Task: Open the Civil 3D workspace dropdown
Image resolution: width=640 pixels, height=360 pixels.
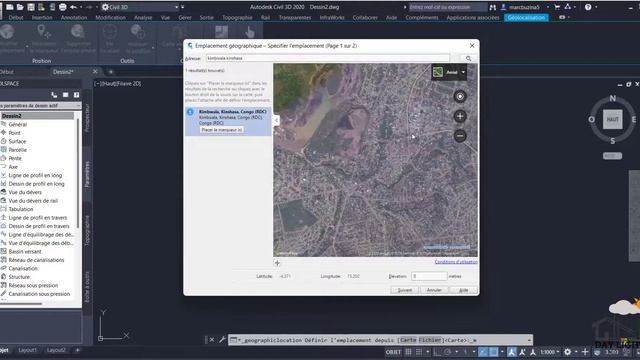Action: tap(140, 7)
